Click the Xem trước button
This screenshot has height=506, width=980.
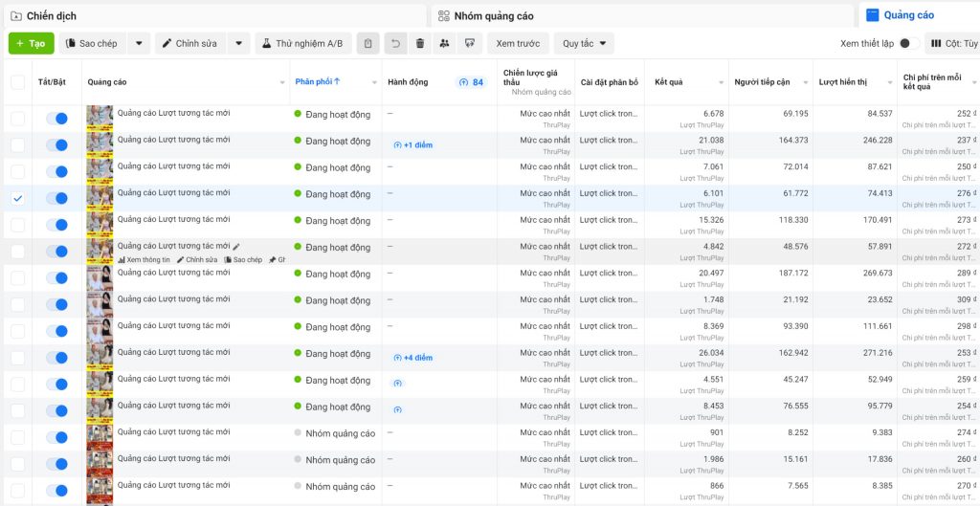click(518, 44)
